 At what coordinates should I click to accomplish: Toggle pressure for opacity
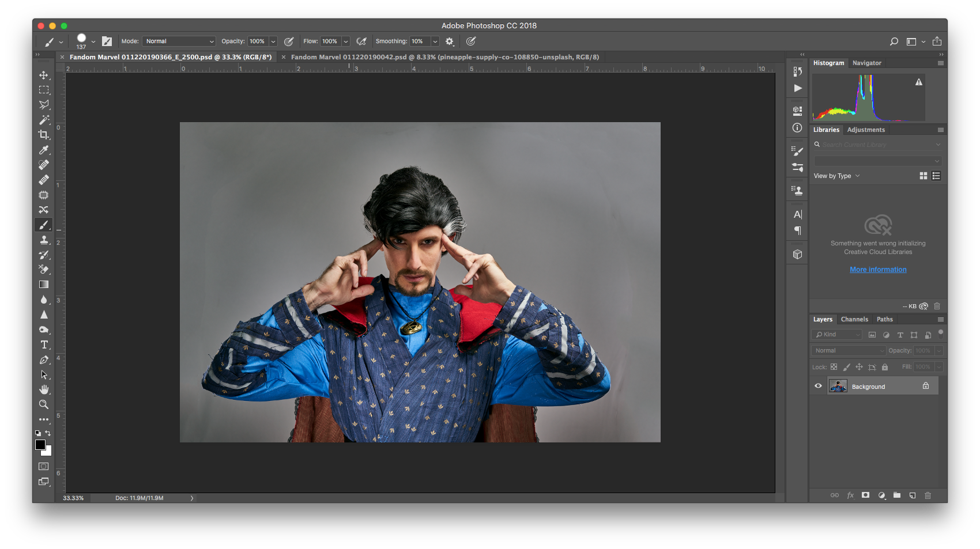[x=289, y=41]
